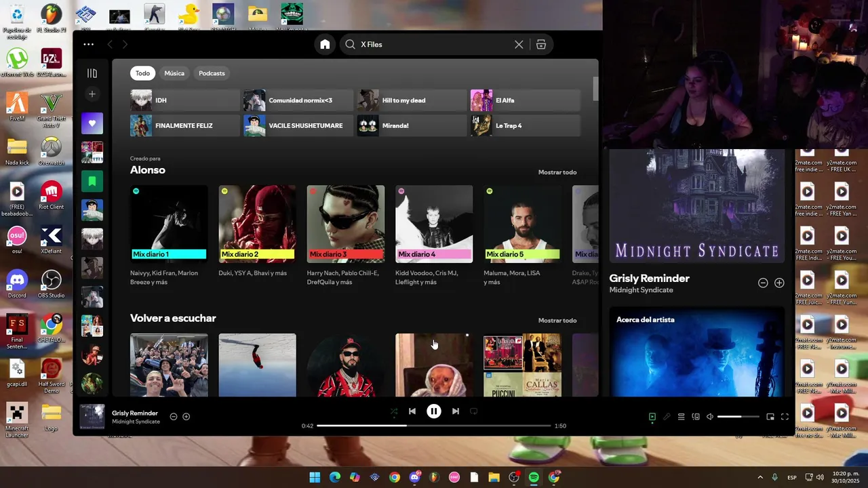
Task: Open the play queue icon
Action: point(682,417)
